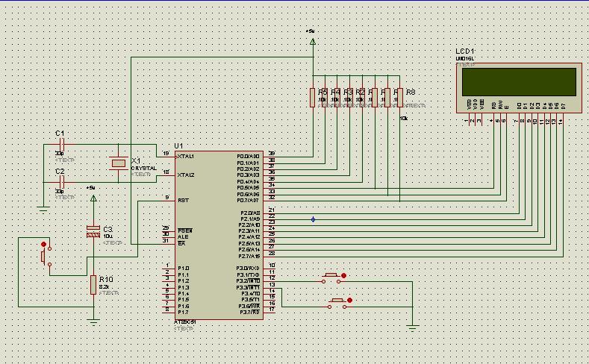Latch the red toggle dot on the reset button
This screenshot has height=364, width=589.
43,245
